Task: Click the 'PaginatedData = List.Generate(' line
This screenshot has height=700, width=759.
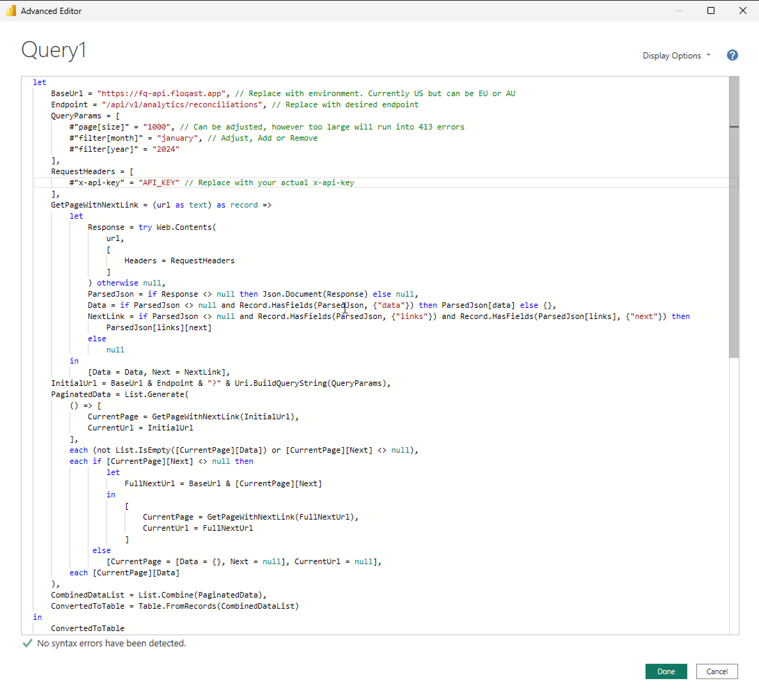Action: click(x=120, y=394)
